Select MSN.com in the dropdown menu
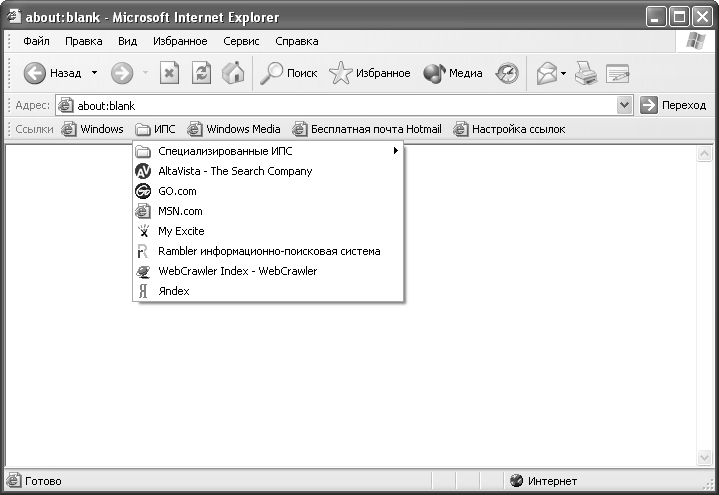The height and width of the screenshot is (495, 719). pos(268,211)
